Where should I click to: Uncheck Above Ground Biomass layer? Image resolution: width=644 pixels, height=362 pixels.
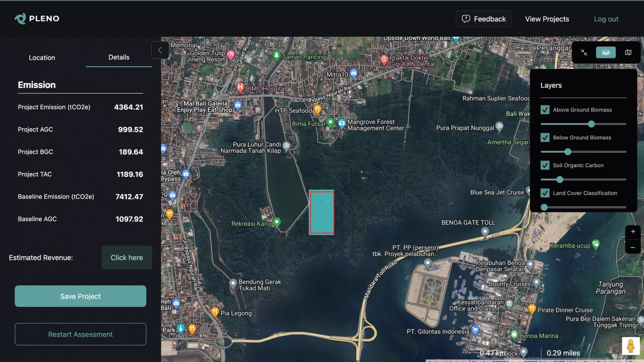[x=545, y=110]
